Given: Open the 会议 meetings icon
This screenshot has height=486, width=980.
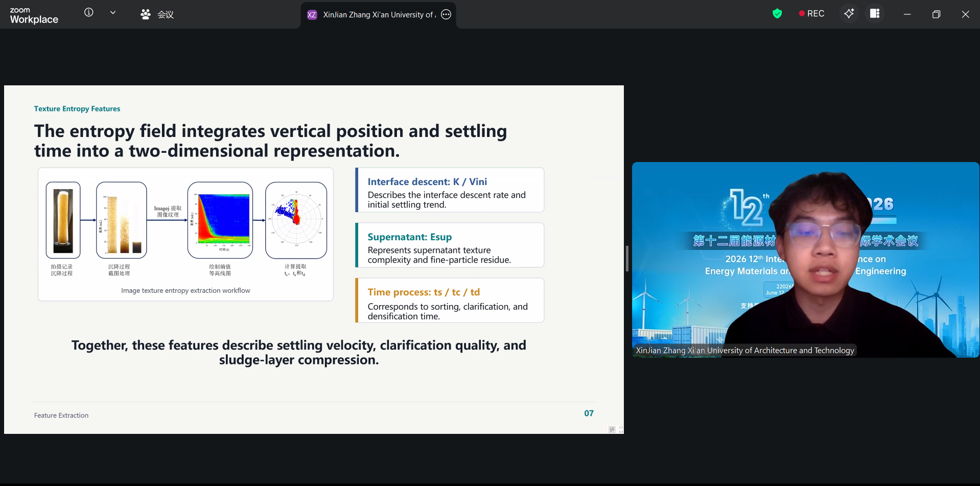Looking at the screenshot, I should pyautogui.click(x=146, y=14).
